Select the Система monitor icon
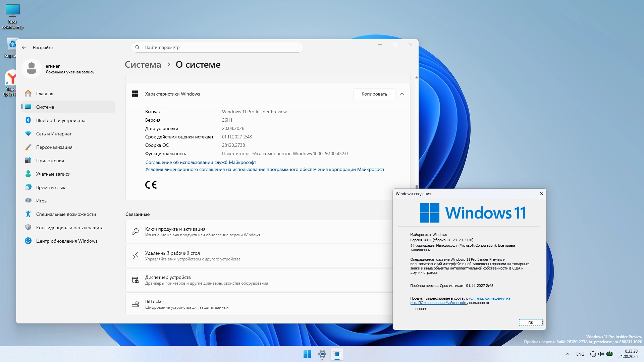The width and height of the screenshot is (644, 362). pos(28,107)
